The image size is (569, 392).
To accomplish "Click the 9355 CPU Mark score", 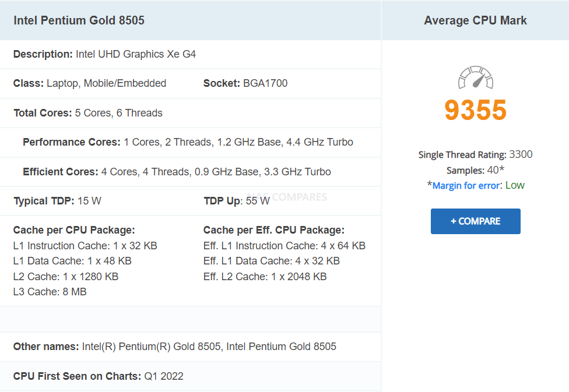I will click(475, 110).
